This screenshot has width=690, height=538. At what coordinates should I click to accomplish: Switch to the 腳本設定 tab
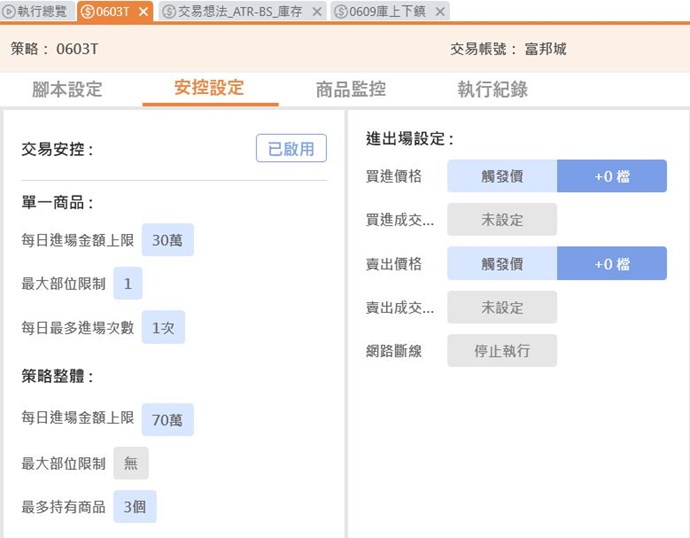(x=67, y=89)
